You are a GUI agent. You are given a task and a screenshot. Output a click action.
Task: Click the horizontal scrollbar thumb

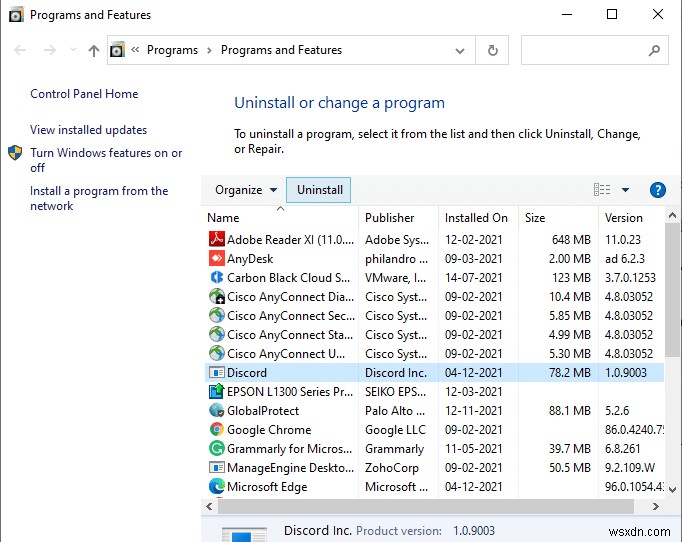click(x=425, y=506)
